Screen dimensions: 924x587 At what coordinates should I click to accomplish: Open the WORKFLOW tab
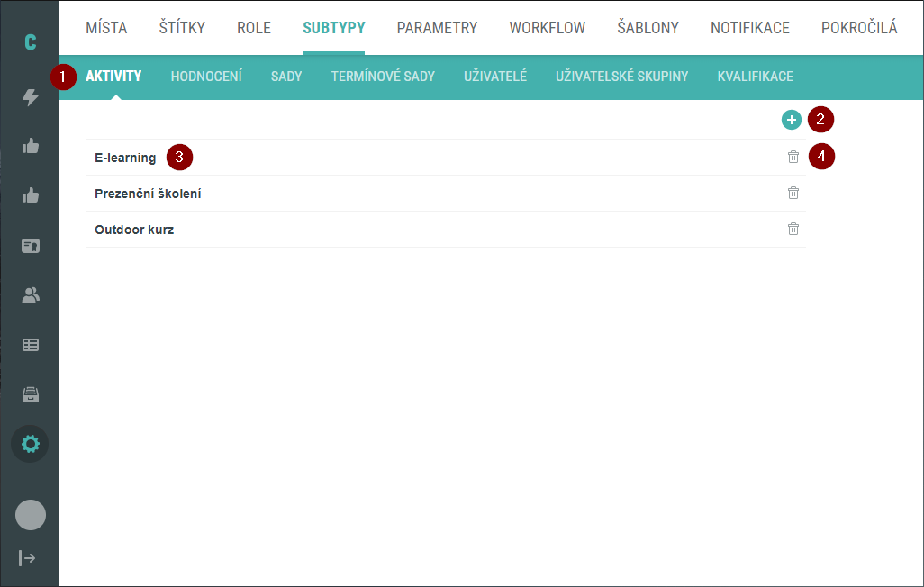pos(547,28)
